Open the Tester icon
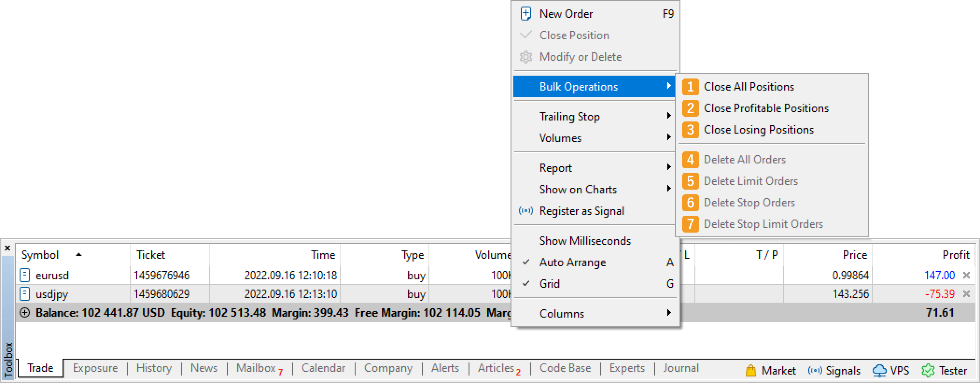Screen dimensions: 980x383 click(928, 370)
